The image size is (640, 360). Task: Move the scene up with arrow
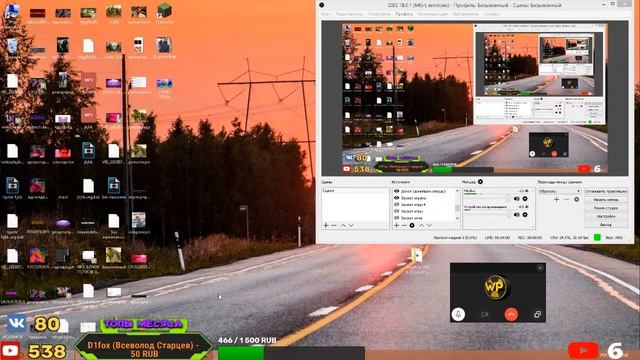click(x=343, y=225)
